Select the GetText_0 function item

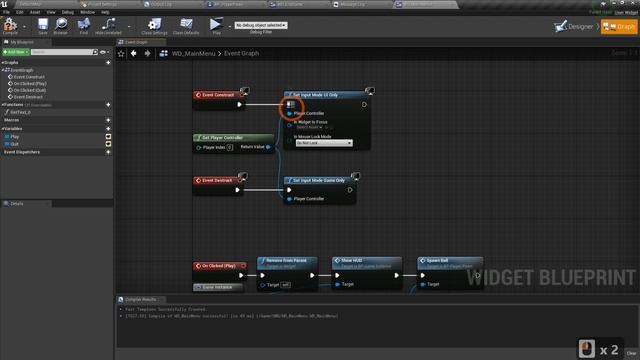coord(20,112)
